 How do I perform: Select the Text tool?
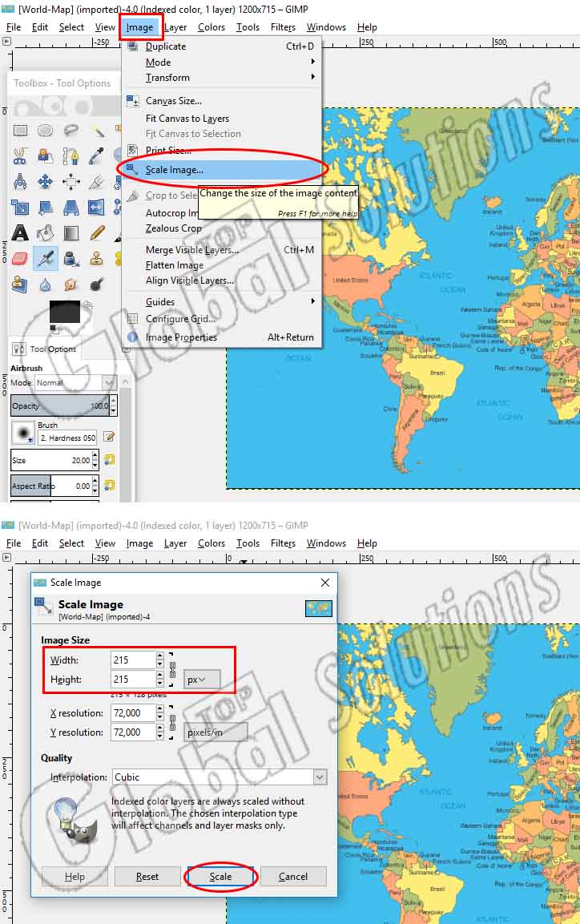pos(20,232)
